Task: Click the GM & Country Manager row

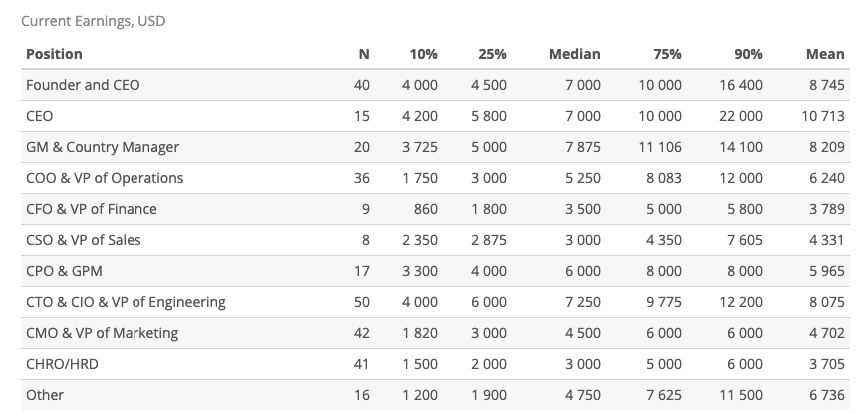Action: [435, 147]
